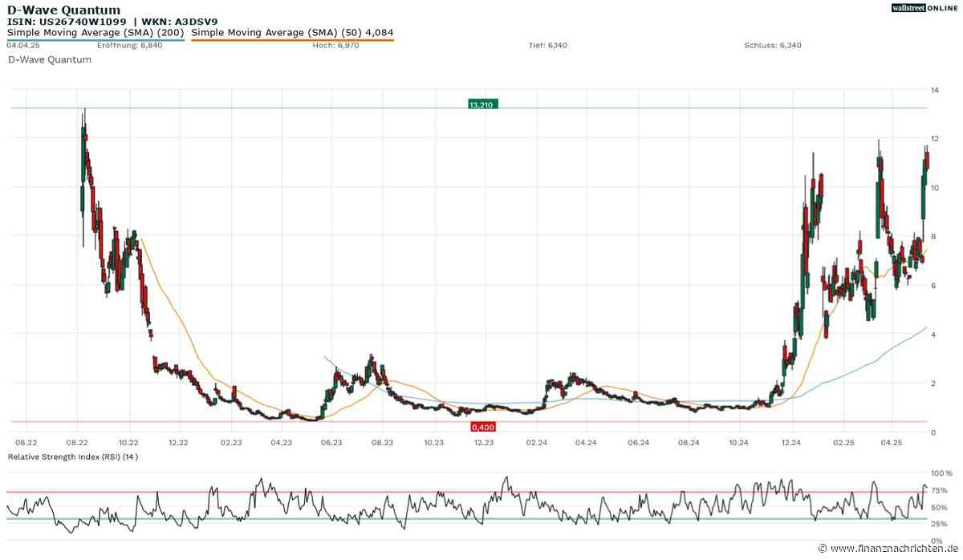
Task: Click the RSI 50% axis label
Action: click(x=940, y=508)
